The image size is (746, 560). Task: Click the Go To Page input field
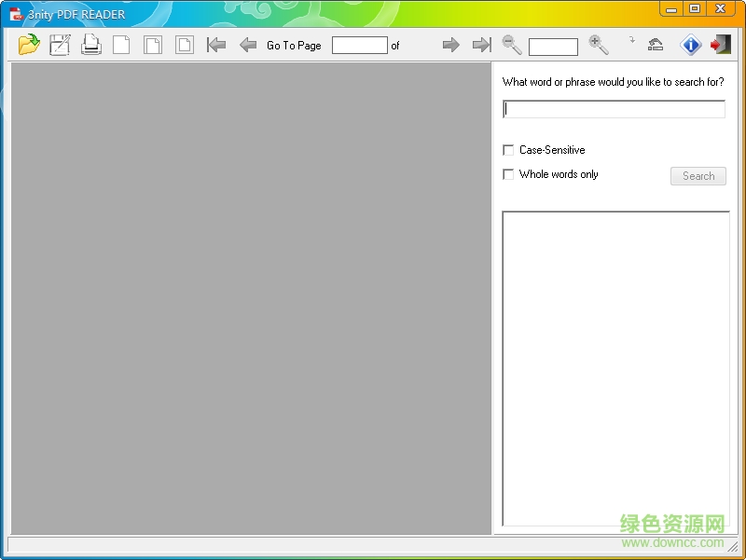[362, 44]
